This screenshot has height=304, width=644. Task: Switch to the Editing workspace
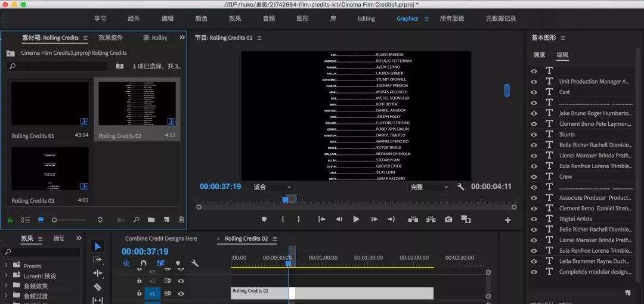point(366,18)
